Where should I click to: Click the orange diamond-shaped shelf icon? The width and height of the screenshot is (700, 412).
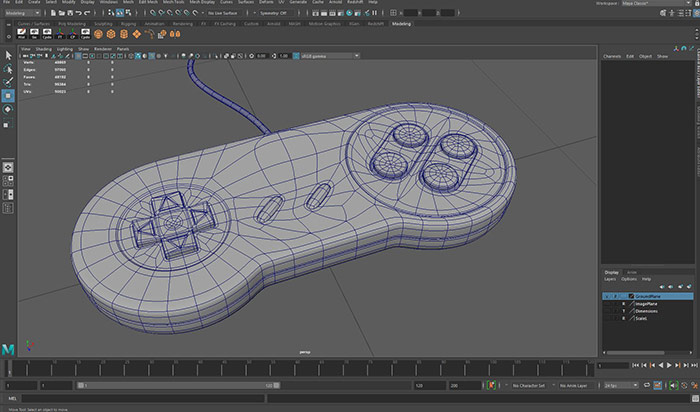tap(137, 34)
